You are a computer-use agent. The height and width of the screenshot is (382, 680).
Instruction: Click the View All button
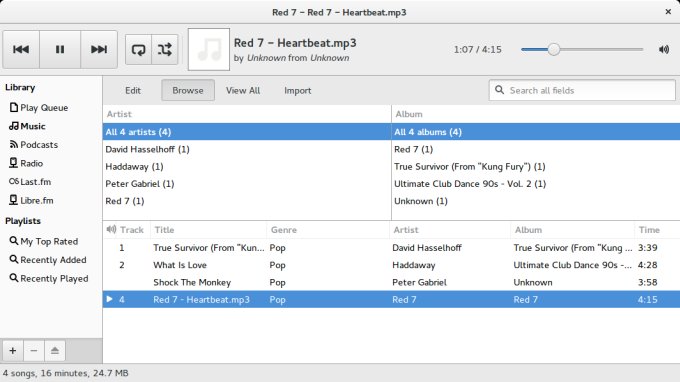[243, 91]
